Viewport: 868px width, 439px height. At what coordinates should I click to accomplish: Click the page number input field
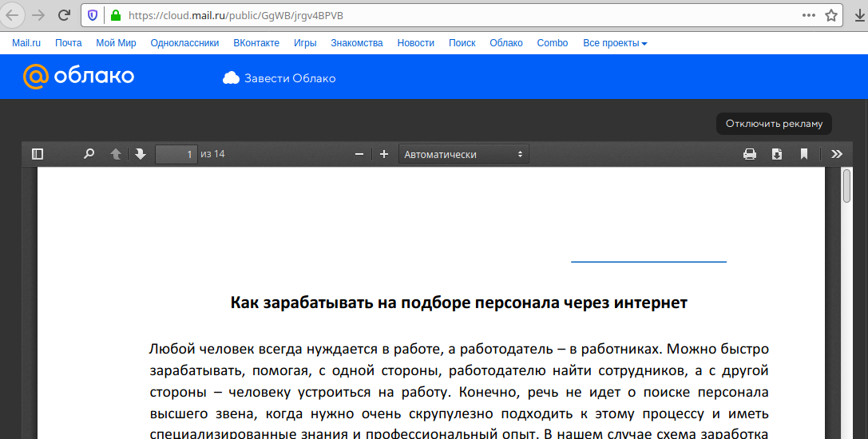pos(176,154)
